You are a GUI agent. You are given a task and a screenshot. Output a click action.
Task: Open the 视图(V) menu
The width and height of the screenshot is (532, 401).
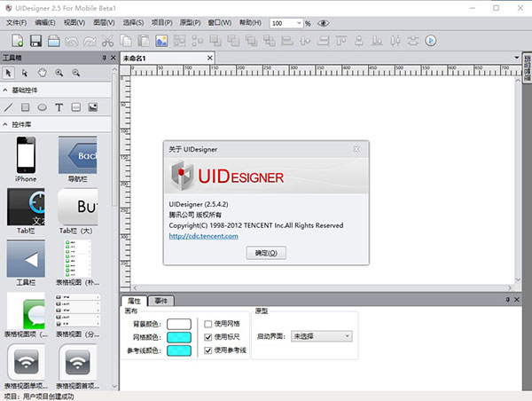click(x=74, y=23)
